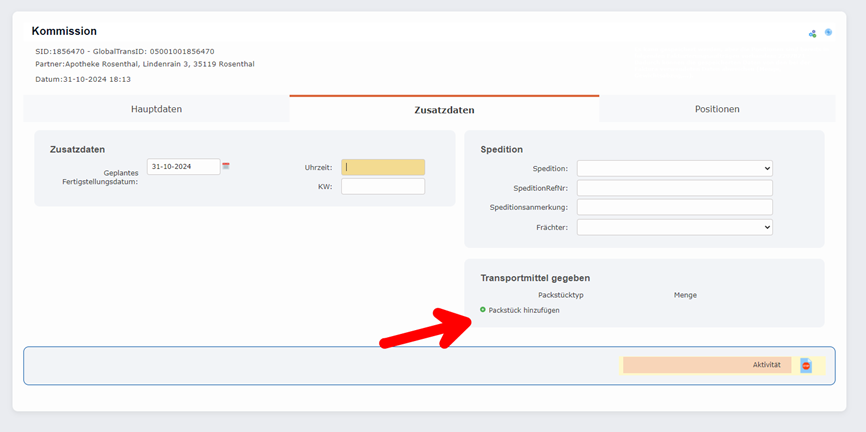Click the Speditionsanmerkung text field
Screen dimensions: 866x432
(674, 207)
